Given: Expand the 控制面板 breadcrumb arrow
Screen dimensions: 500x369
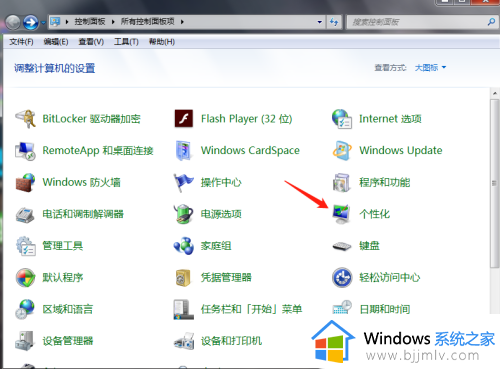Looking at the screenshot, I should click(113, 22).
